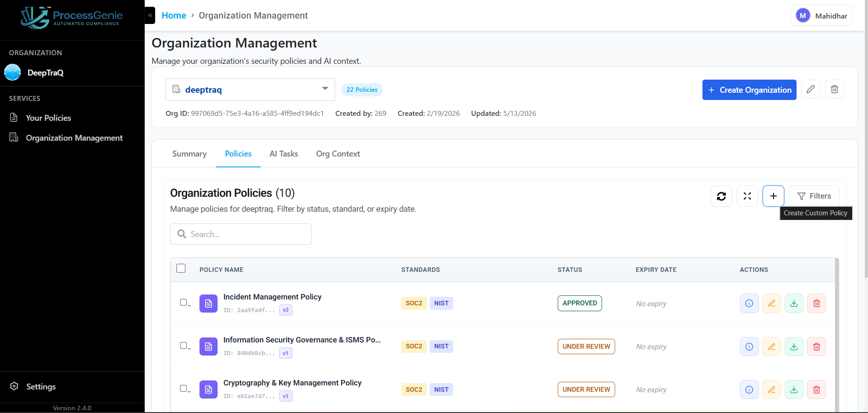Open the Settings gear in sidebar
868x413 pixels.
point(14,386)
